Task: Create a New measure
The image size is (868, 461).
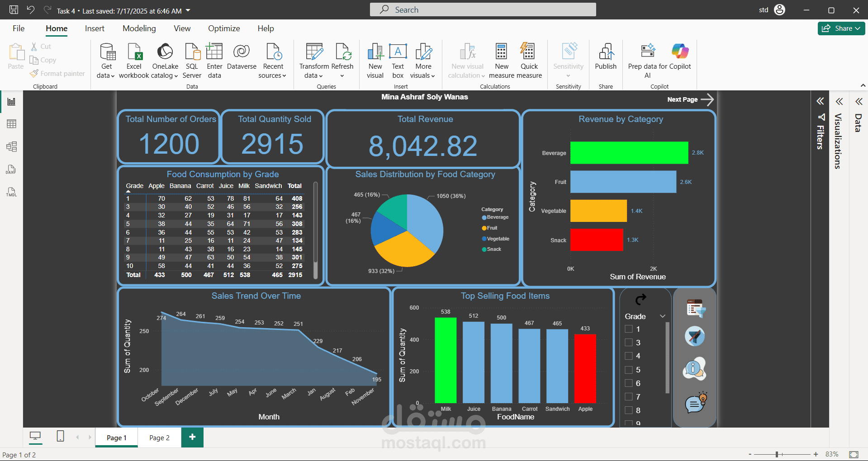Action: tap(501, 60)
